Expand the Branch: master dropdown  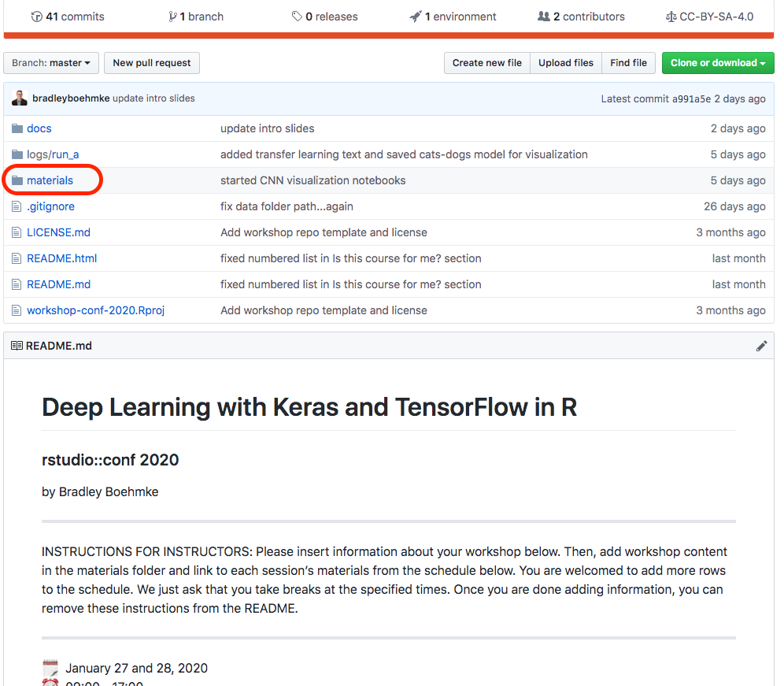click(x=51, y=63)
